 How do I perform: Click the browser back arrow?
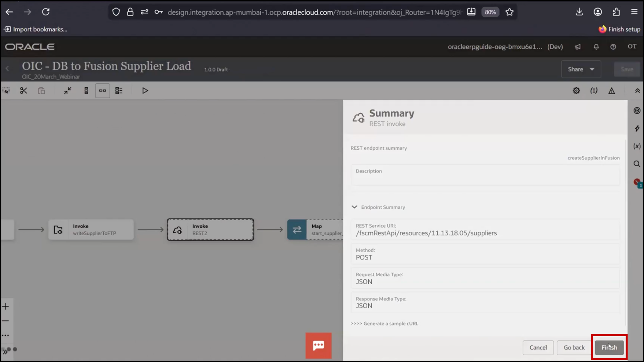pos(9,12)
